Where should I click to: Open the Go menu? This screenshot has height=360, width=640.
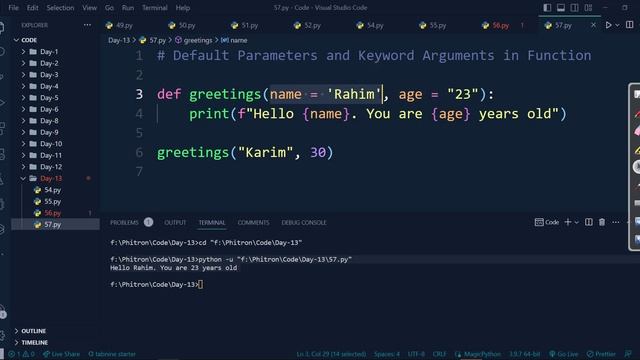pos(109,8)
